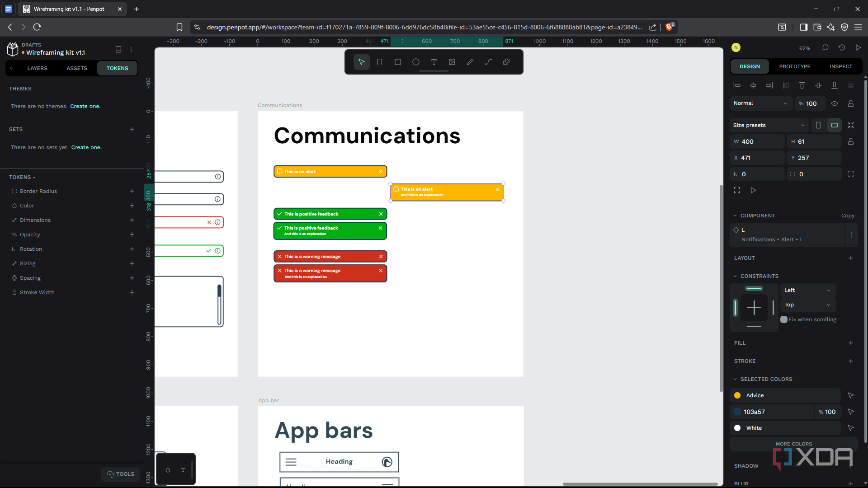Enable Fix when scrolling checkbox

pyautogui.click(x=784, y=319)
